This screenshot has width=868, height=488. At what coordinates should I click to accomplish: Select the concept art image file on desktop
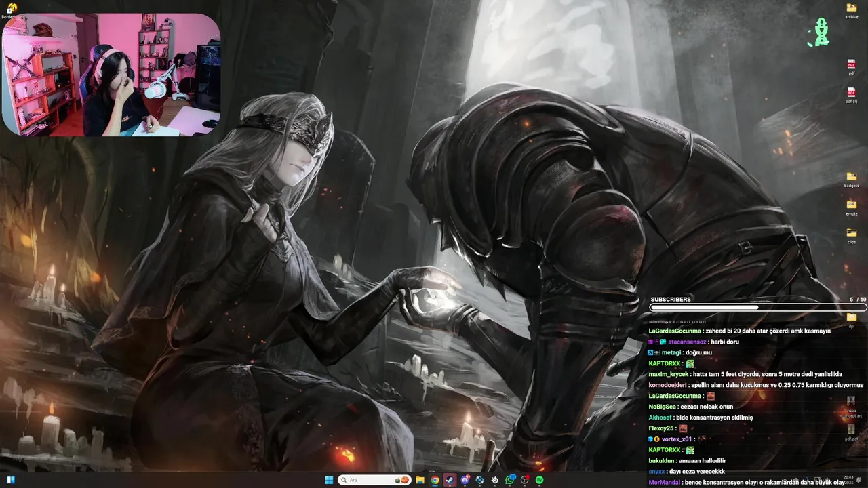pyautogui.click(x=851, y=405)
